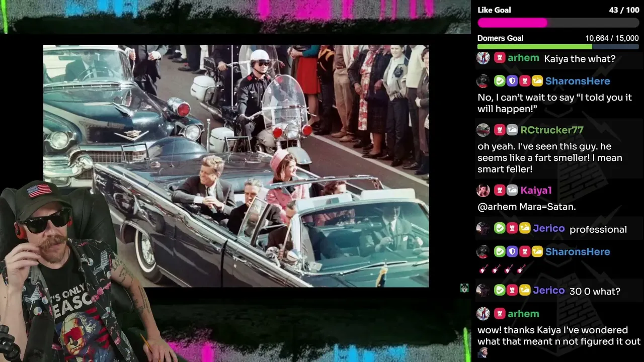Click green check badge on Jerico's "professional" message
Screen dimensions: 644x362
click(x=500, y=228)
